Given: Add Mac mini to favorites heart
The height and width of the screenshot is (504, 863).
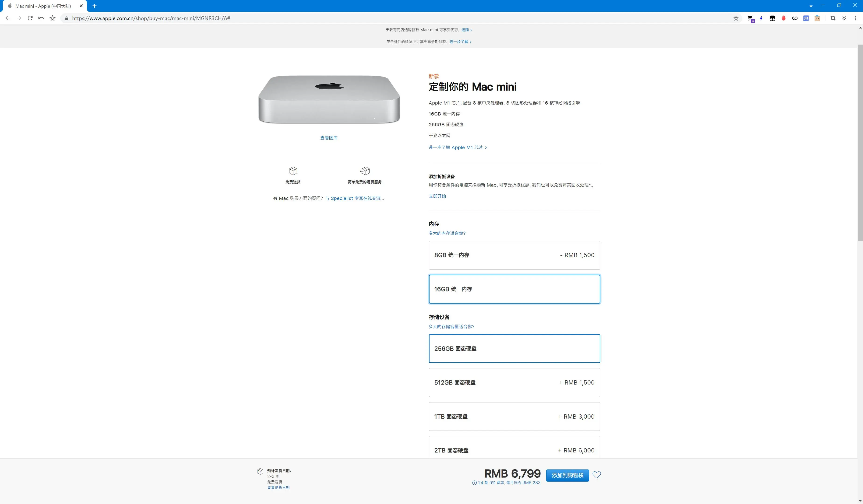Looking at the screenshot, I should tap(597, 475).
